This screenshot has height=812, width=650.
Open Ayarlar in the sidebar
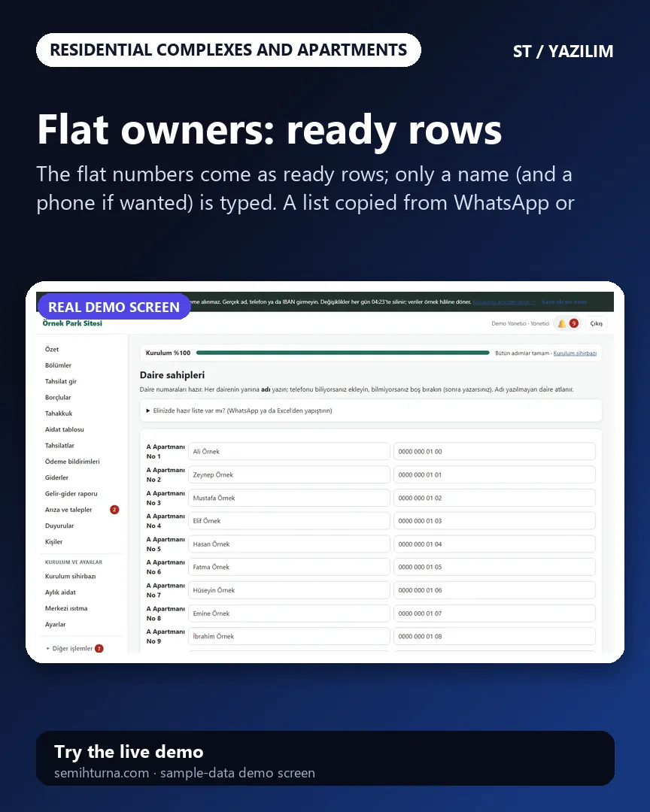(56, 625)
